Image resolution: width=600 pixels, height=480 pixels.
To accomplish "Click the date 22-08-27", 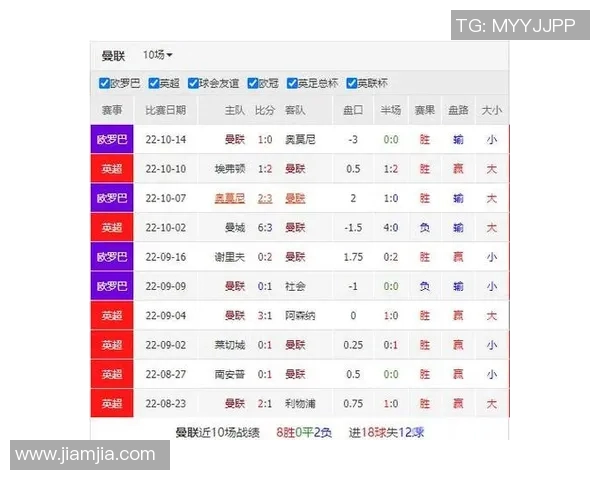I will click(166, 374).
